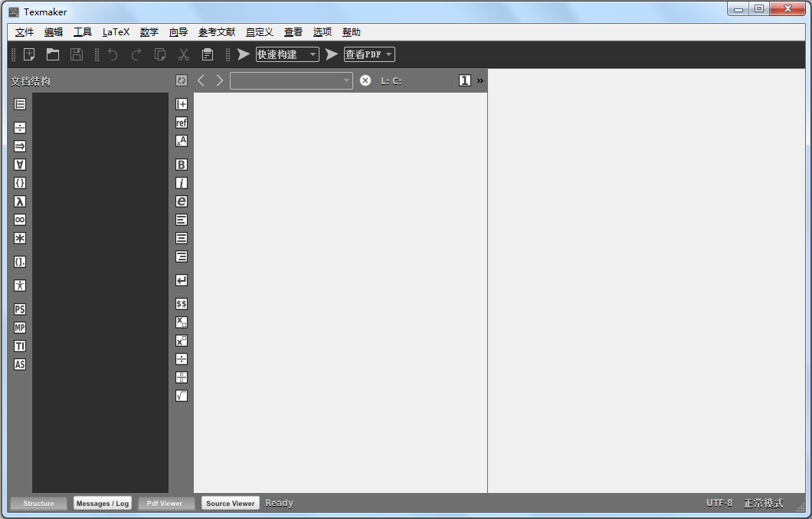Insert a subscript using the math toolbar
Image resolution: width=812 pixels, height=519 pixels.
(x=181, y=322)
